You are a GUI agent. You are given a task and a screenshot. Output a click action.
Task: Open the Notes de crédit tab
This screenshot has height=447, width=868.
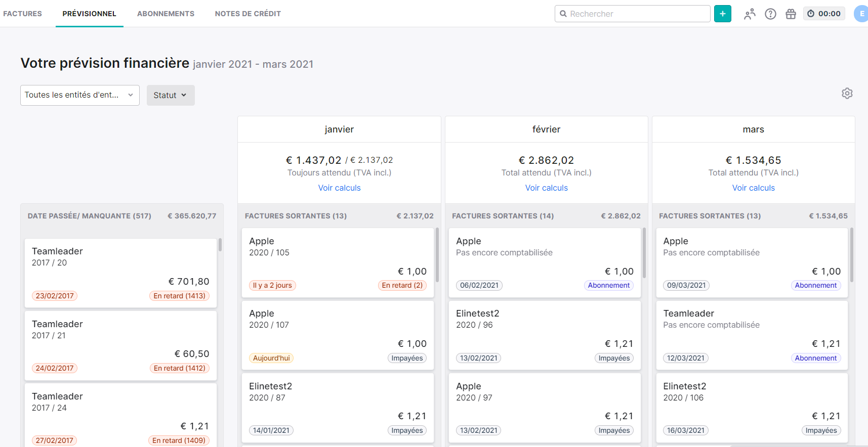point(248,14)
